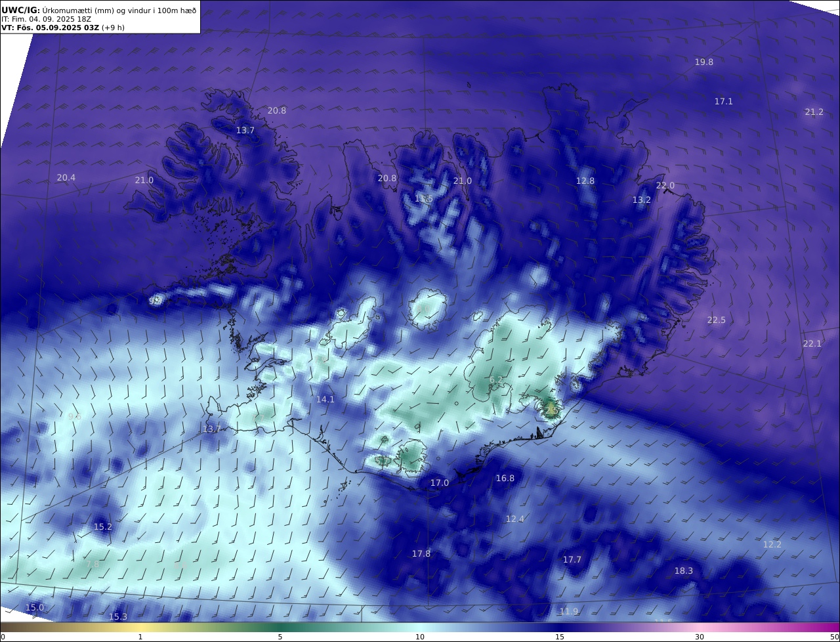The height and width of the screenshot is (642, 840).
Task: Click the colorbar tick label 50
Action: (835, 637)
